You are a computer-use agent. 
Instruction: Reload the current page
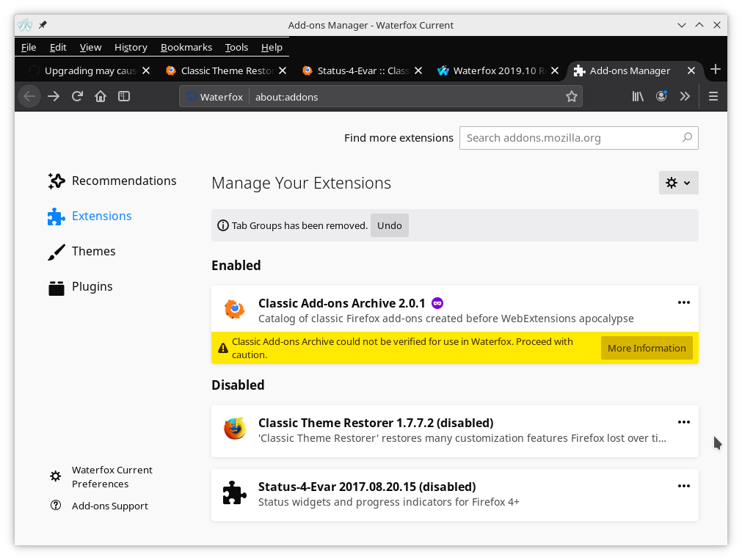(x=77, y=97)
